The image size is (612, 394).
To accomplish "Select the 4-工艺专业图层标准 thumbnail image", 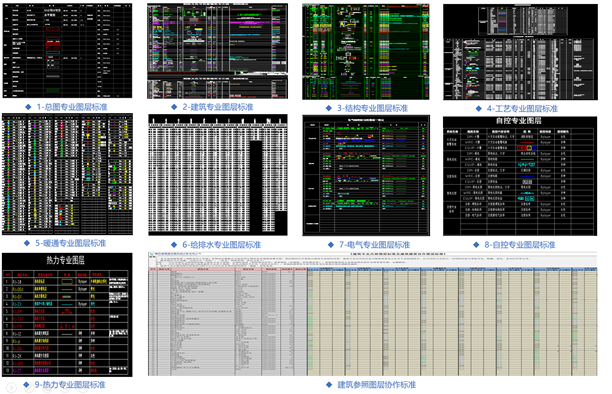I will pos(520,52).
